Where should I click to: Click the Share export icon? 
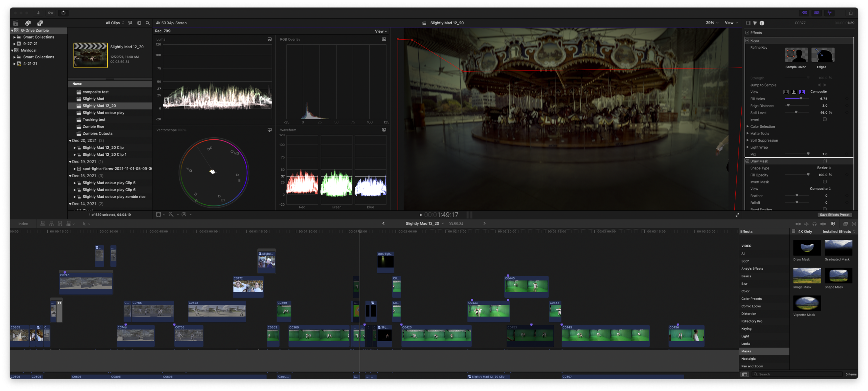click(x=851, y=13)
